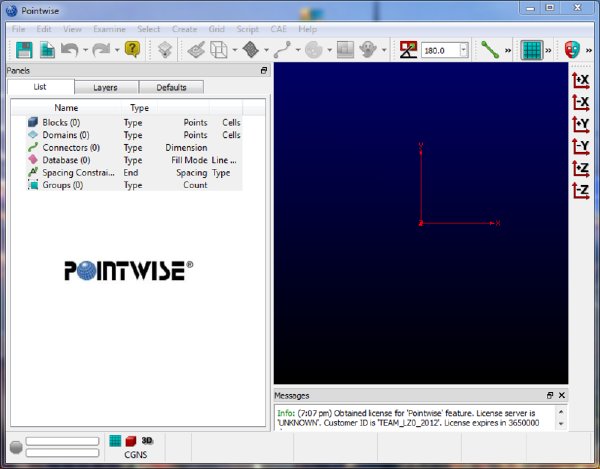The width and height of the screenshot is (600, 469).
Task: Click the theater mask toolbar icon
Action: pos(572,50)
